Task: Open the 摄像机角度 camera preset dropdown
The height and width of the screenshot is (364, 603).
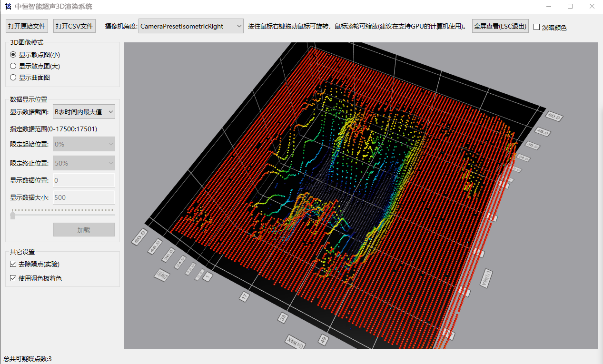Action: [x=191, y=26]
